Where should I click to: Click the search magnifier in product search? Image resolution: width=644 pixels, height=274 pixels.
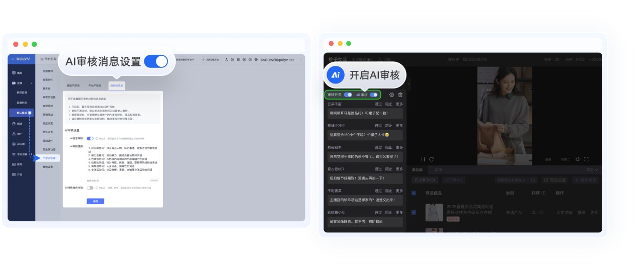tap(533, 180)
